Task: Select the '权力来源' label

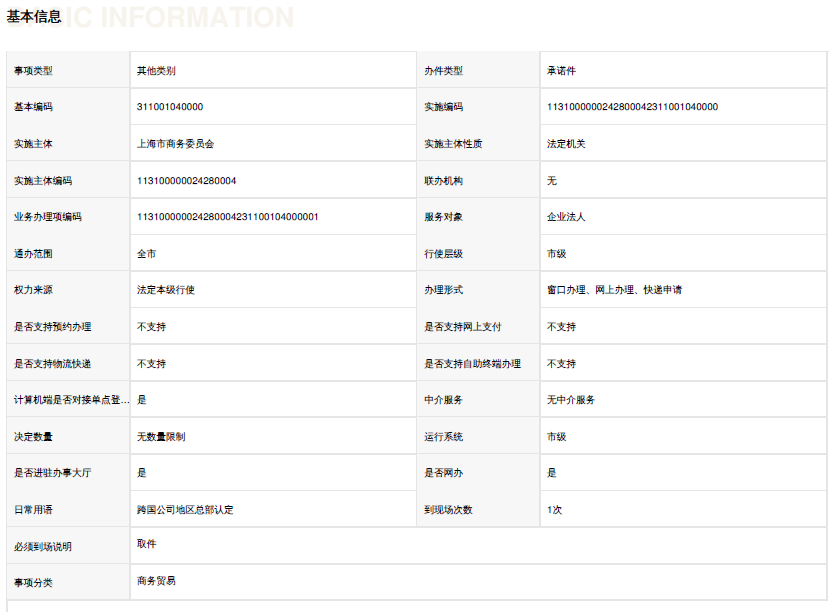Action: [x=33, y=290]
